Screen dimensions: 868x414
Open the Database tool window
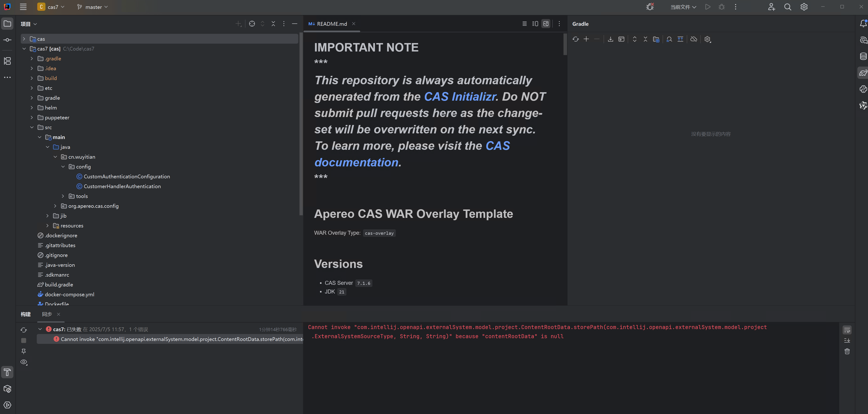click(x=863, y=56)
